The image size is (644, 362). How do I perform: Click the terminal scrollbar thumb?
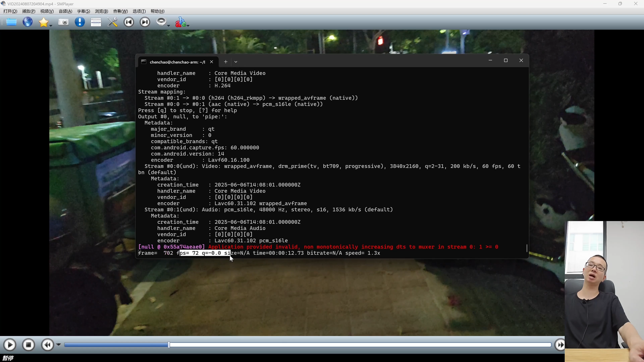(x=527, y=248)
